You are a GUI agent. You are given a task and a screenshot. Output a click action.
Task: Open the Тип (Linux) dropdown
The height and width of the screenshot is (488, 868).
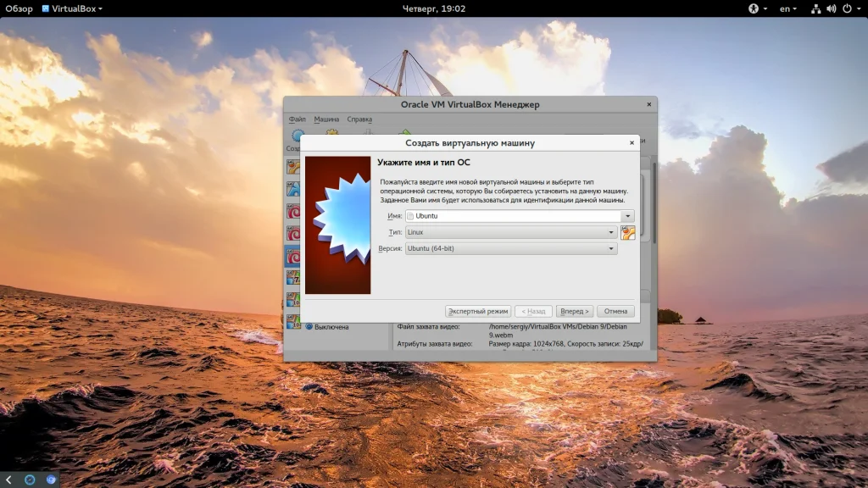tap(511, 232)
